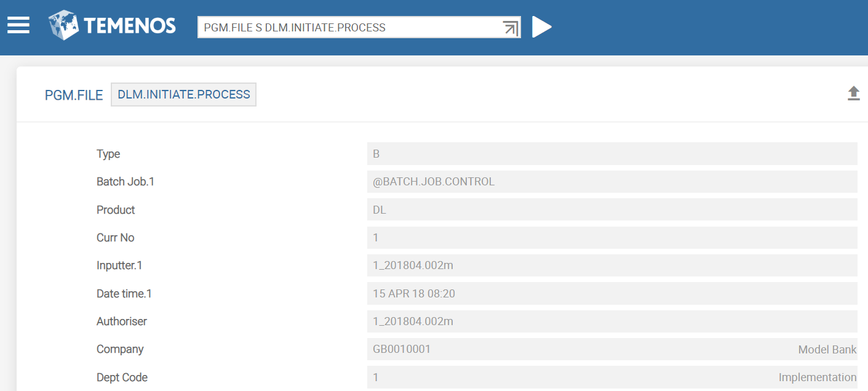868x391 pixels.
Task: Click the Model Bank company description
Action: 827,350
